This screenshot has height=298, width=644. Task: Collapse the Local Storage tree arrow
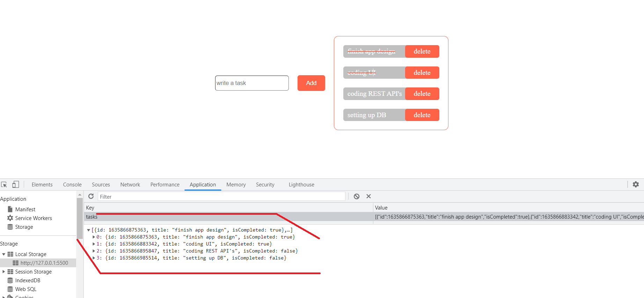click(3, 254)
